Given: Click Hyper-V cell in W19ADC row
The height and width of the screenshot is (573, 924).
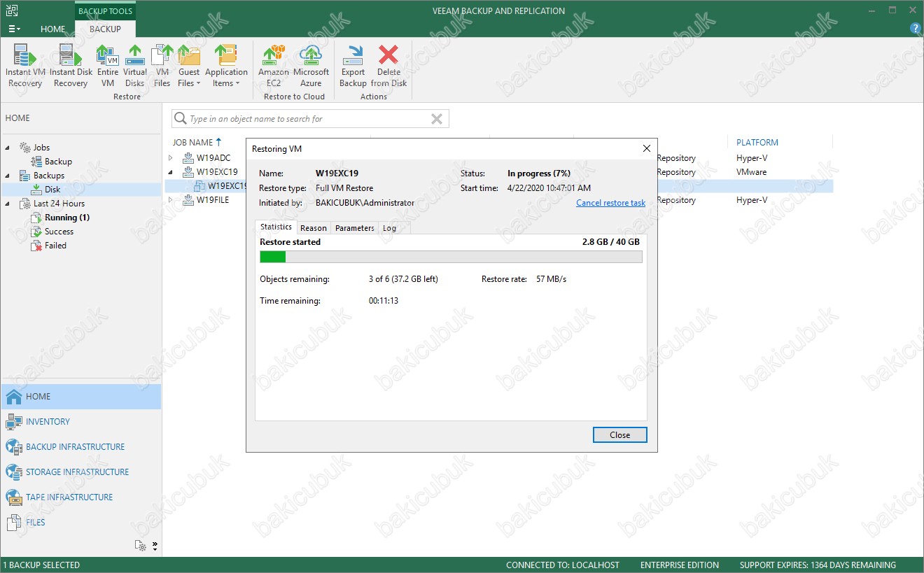Looking at the screenshot, I should click(x=752, y=158).
